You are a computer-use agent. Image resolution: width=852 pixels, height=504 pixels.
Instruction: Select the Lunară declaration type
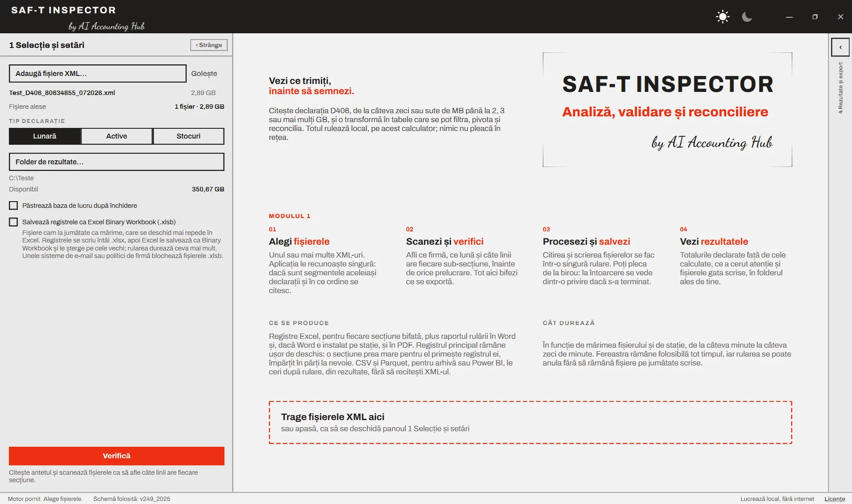[45, 136]
